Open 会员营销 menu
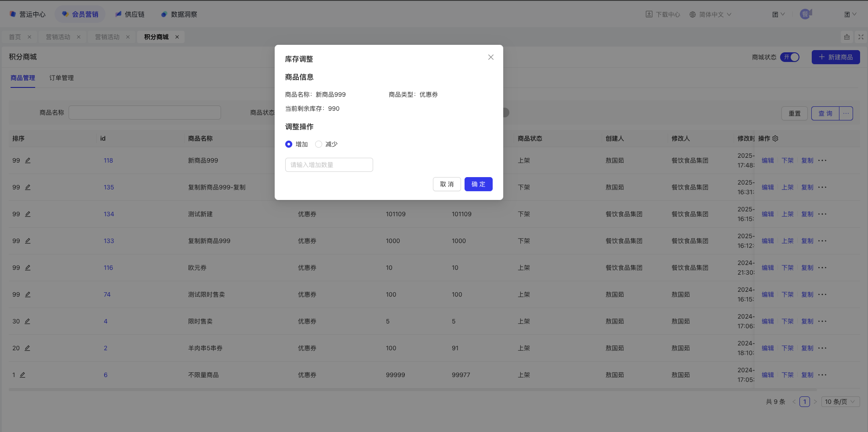 (80, 15)
